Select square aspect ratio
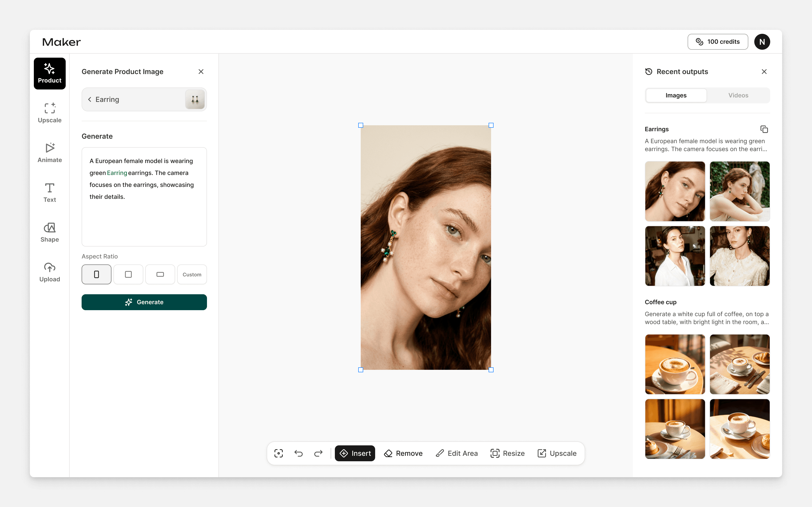The width and height of the screenshot is (812, 507). (128, 274)
